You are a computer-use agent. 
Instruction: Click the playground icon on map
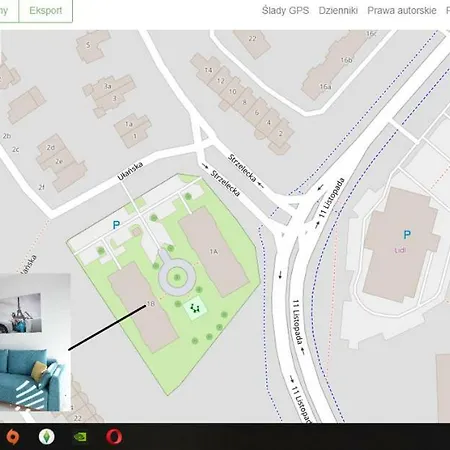[195, 308]
